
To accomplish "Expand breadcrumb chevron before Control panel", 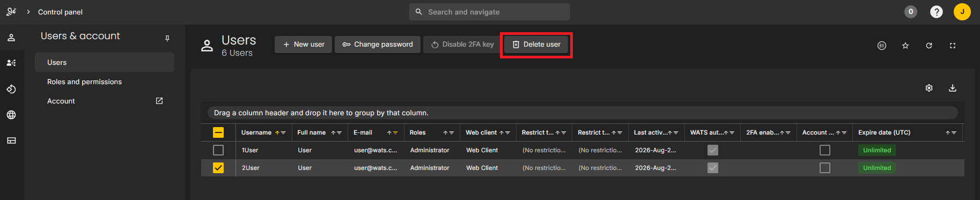I will (28, 12).
